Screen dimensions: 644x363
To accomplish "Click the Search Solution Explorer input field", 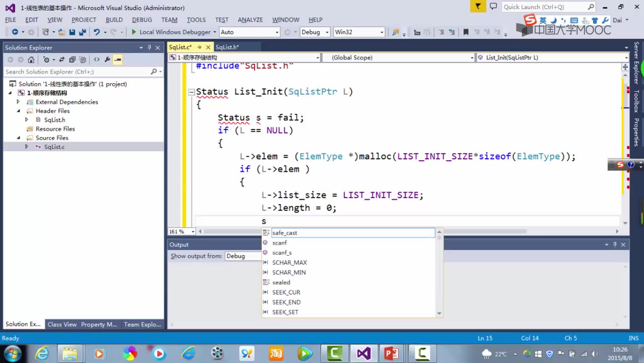I will (77, 71).
